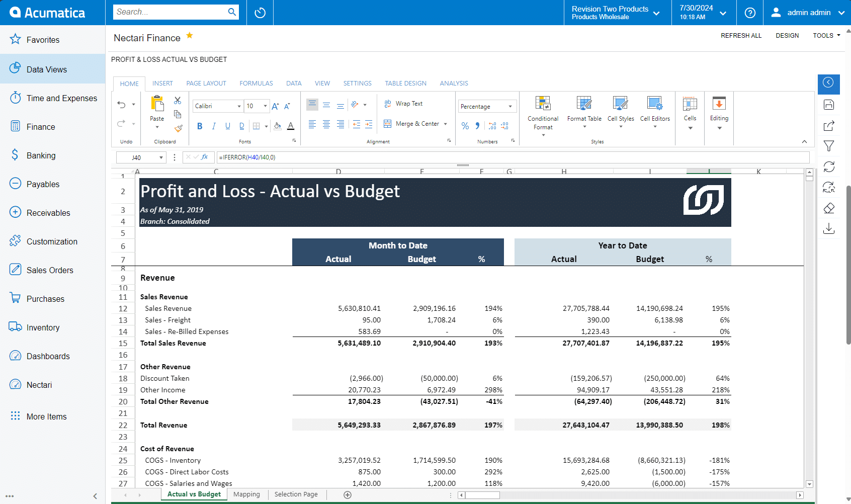Apply the Comma Style icon
Screen dimensions: 851x504
tap(477, 126)
